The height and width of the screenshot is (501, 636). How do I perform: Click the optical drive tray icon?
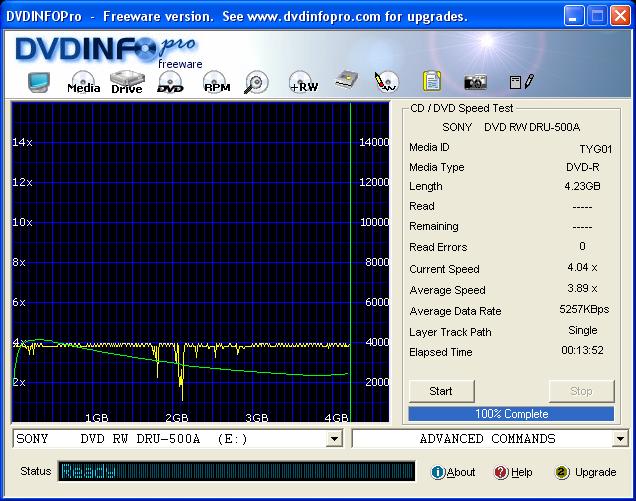pyautogui.click(x=347, y=80)
